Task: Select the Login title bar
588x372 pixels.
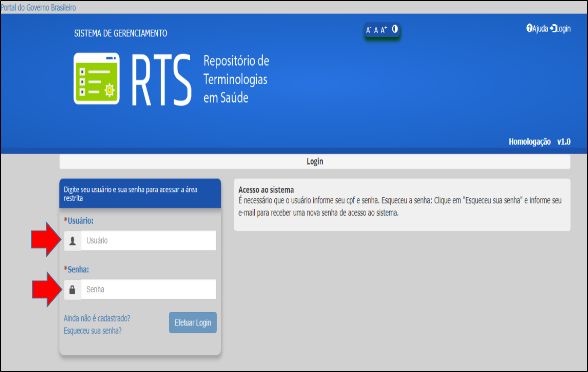Action: [x=315, y=162]
